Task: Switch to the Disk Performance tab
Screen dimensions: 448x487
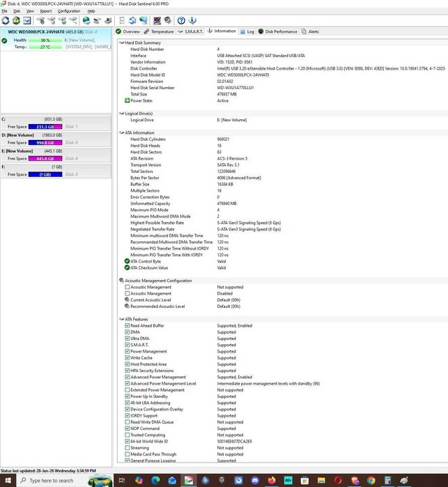Action: tap(278, 31)
